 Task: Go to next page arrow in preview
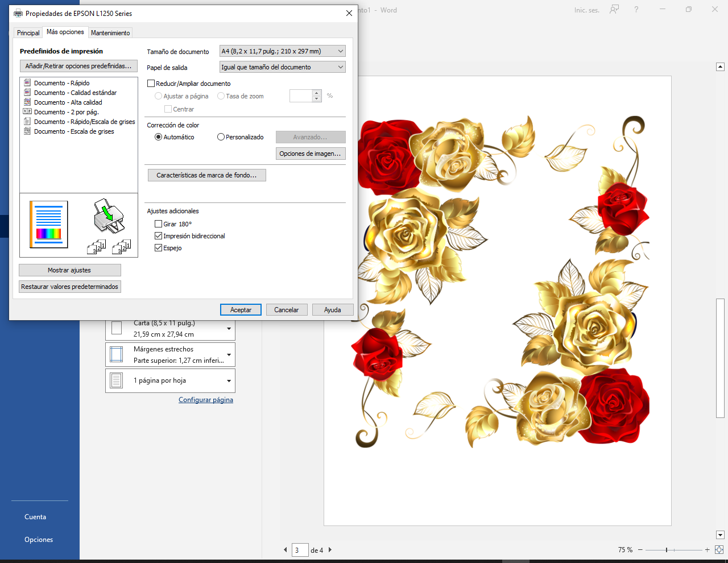click(x=330, y=550)
